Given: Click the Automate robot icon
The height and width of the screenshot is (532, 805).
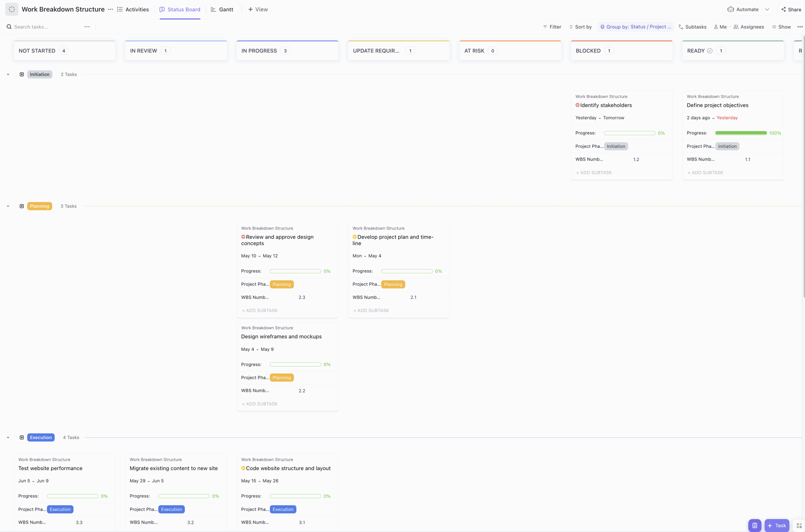Looking at the screenshot, I should 731,9.
